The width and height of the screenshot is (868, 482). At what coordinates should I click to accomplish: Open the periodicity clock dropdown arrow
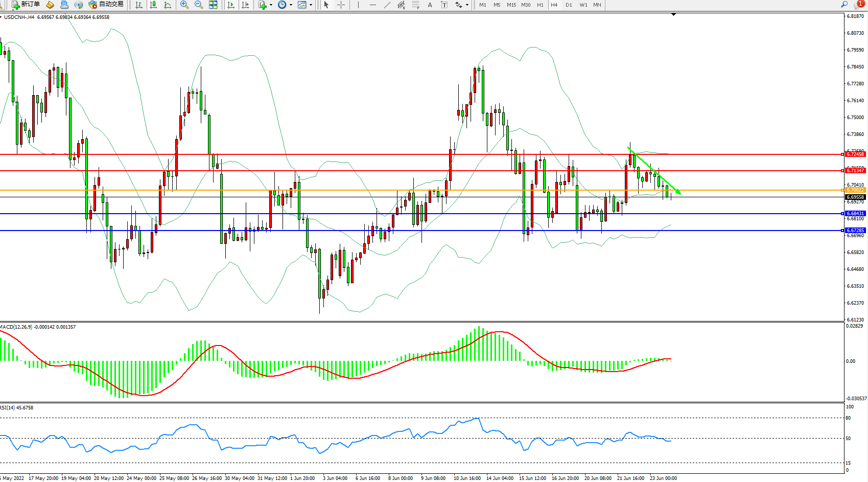pyautogui.click(x=291, y=5)
